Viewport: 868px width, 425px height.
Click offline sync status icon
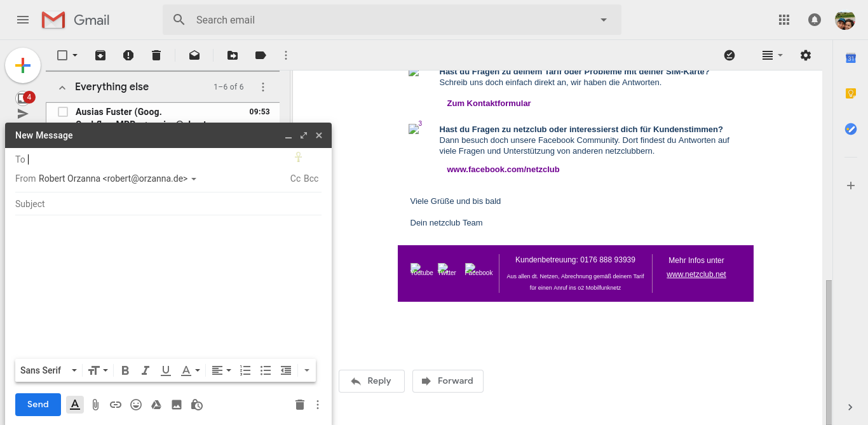pos(729,55)
